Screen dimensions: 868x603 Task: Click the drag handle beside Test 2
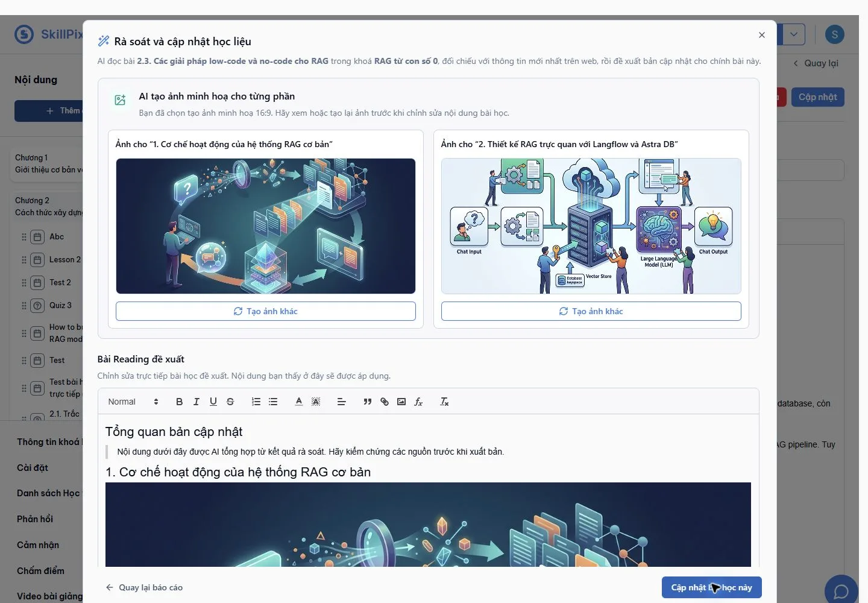pyautogui.click(x=24, y=283)
